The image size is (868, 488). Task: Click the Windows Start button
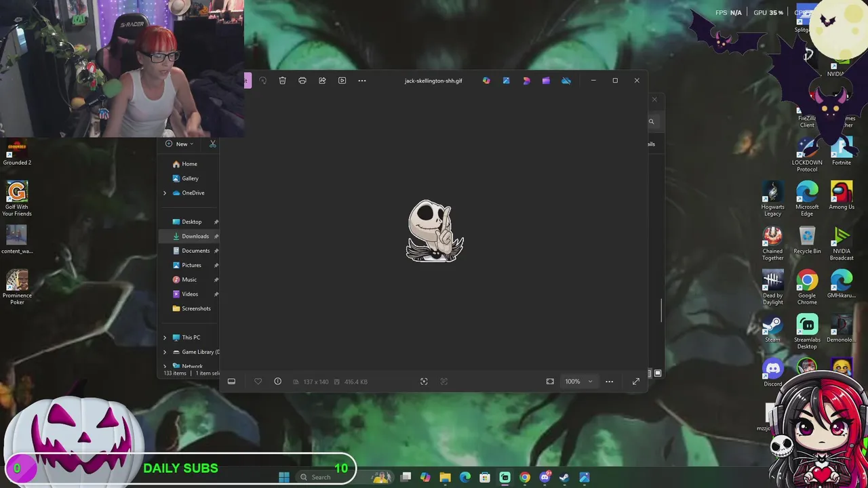[x=284, y=477]
